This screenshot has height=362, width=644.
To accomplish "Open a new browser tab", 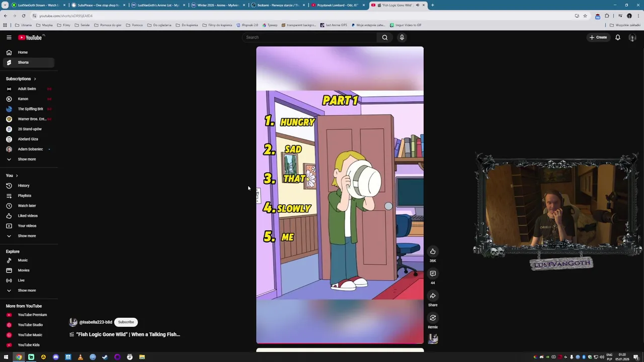I will (x=433, y=5).
